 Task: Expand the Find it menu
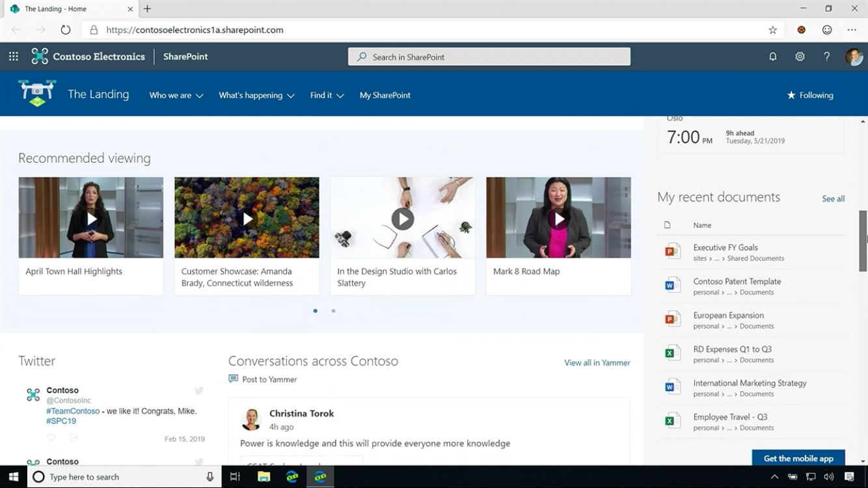point(327,95)
